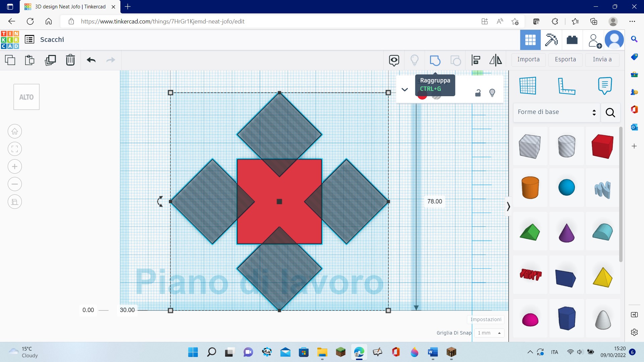
Task: Collapse the shape inspector chevron
Action: pyautogui.click(x=405, y=89)
